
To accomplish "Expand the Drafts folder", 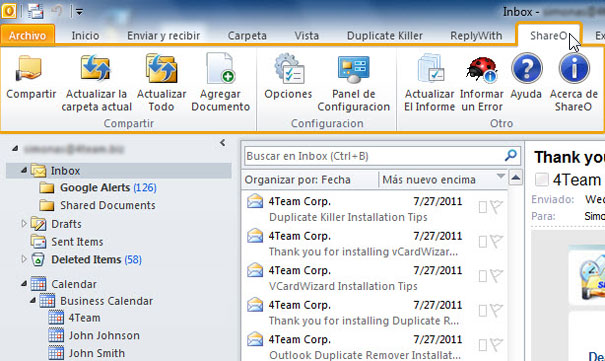I will coord(24,223).
